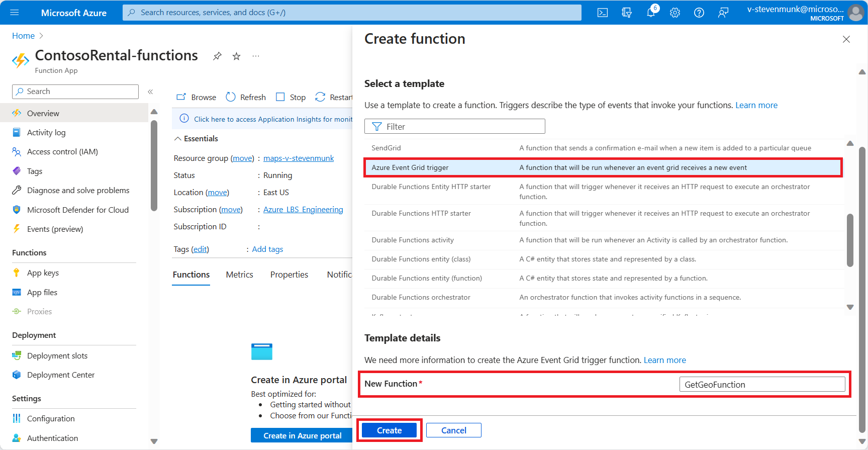Image resolution: width=868 pixels, height=450 pixels.
Task: Click the left menu Search field
Action: 75,92
